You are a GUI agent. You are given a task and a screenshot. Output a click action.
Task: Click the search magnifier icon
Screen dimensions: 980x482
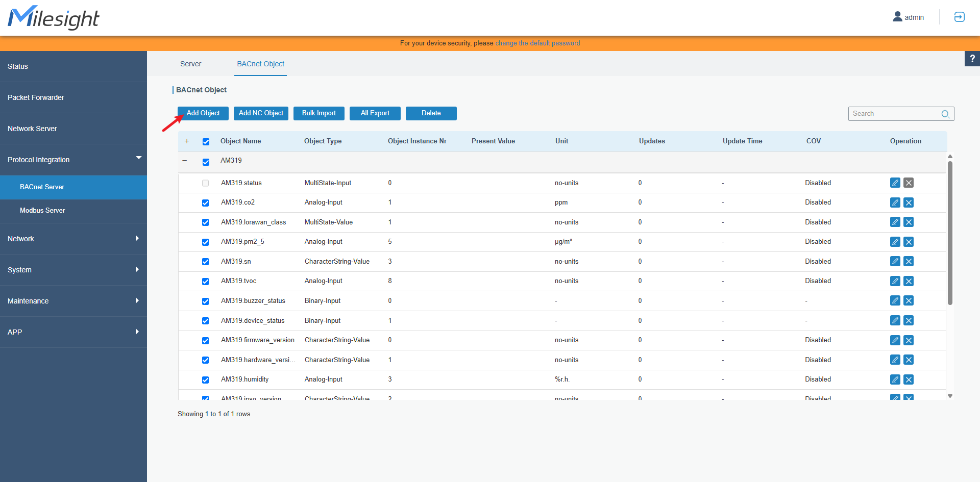click(x=945, y=114)
